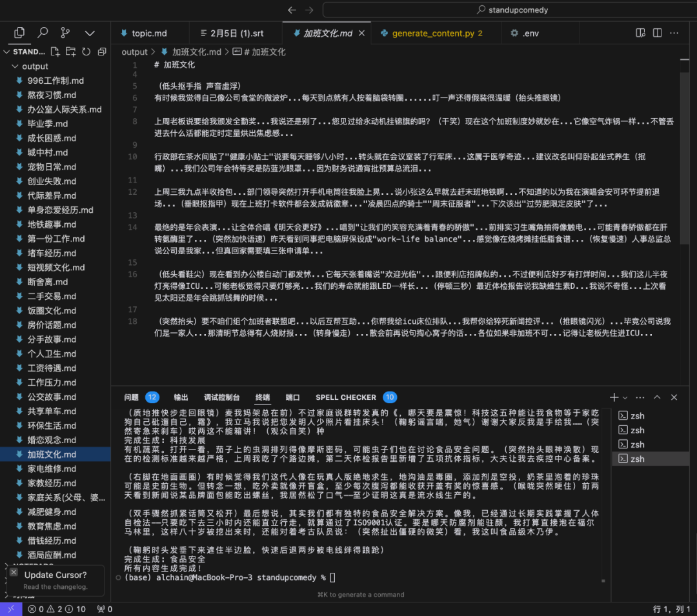Click the New Folder icon in explorer

(x=70, y=52)
